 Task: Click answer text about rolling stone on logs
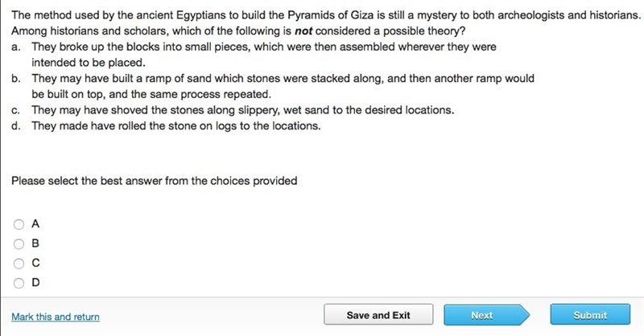176,125
